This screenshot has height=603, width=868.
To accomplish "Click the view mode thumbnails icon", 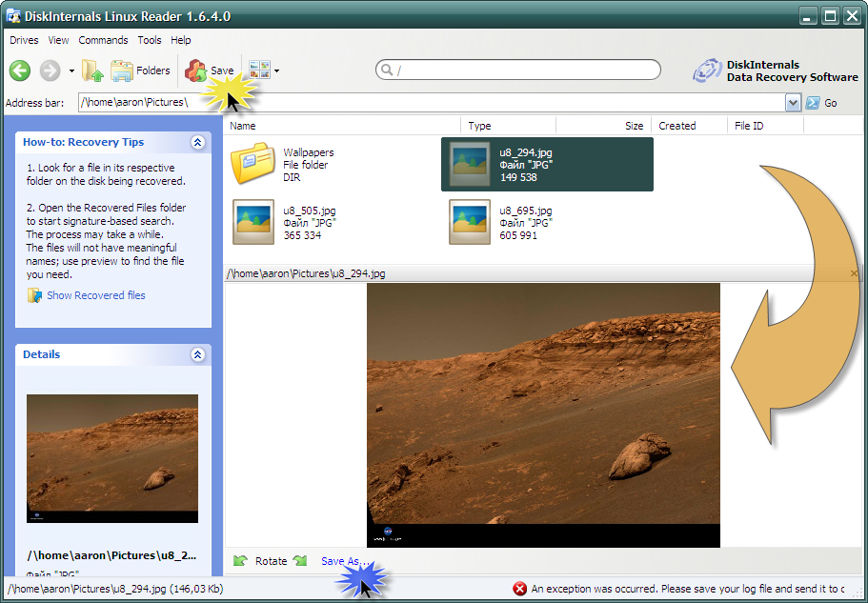I will click(x=258, y=70).
